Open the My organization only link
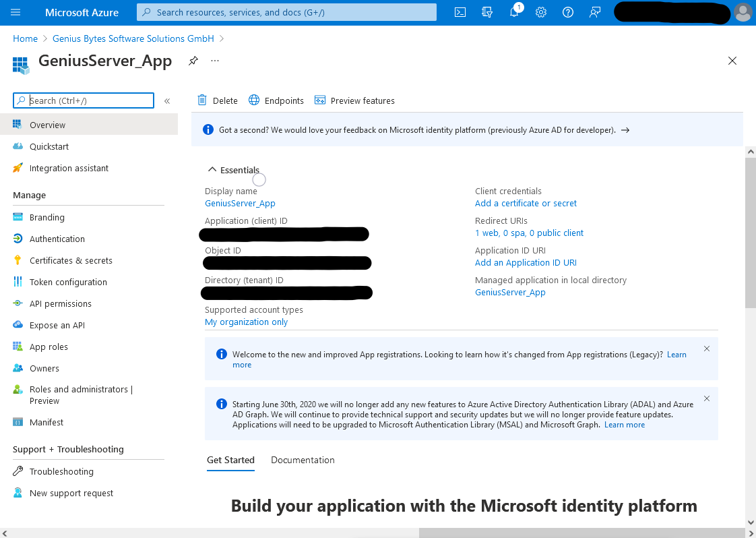This screenshot has height=538, width=756. coord(247,322)
